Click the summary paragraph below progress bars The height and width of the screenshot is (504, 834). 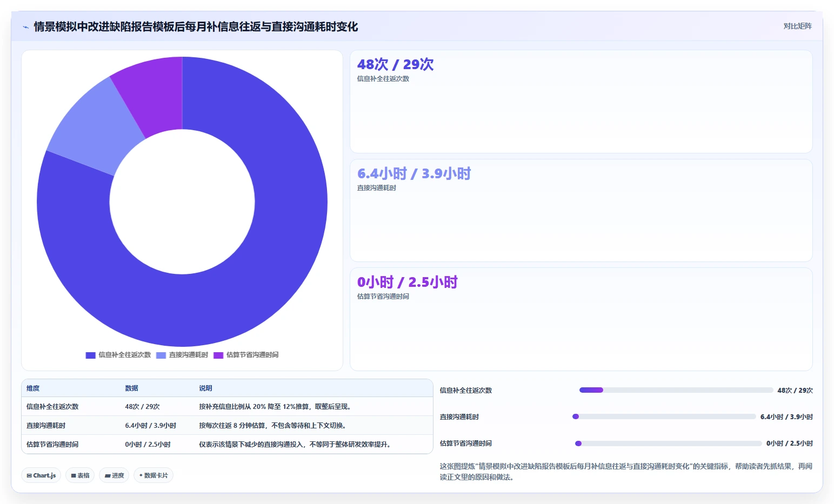[626, 472]
